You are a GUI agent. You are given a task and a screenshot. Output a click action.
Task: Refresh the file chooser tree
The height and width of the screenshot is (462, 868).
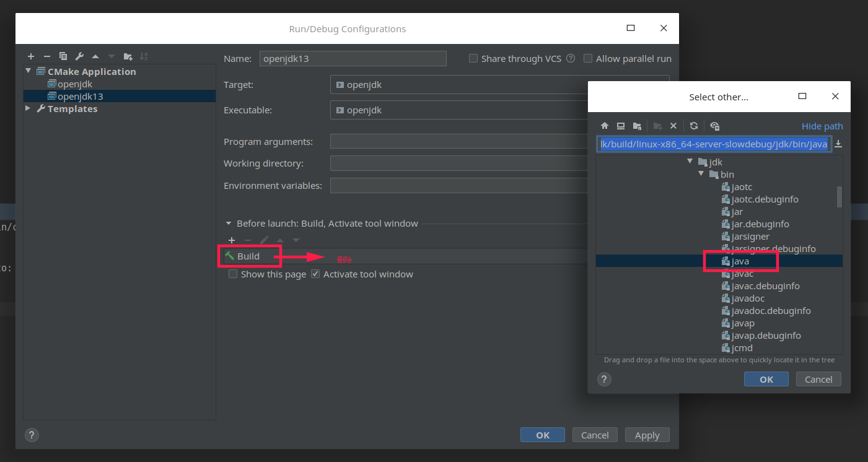[x=694, y=126]
